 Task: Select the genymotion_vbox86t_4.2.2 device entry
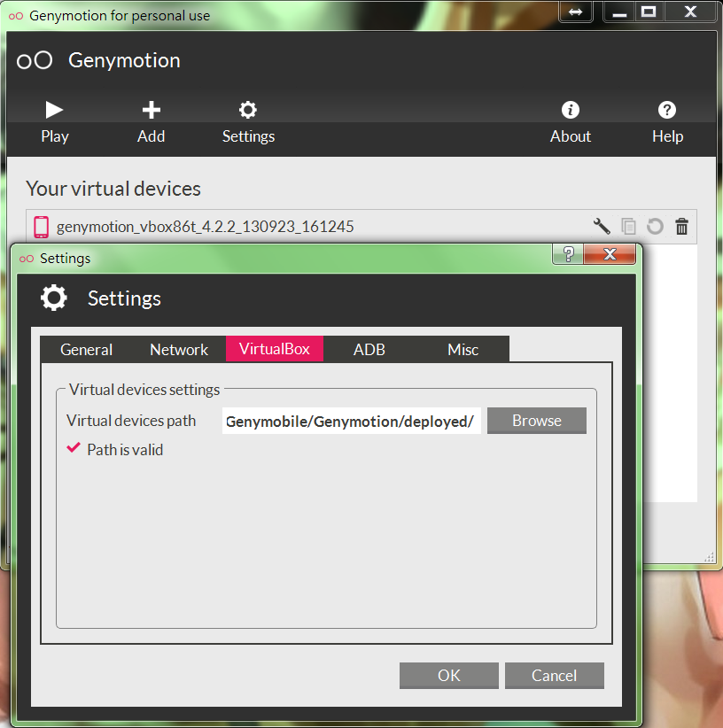click(x=205, y=227)
